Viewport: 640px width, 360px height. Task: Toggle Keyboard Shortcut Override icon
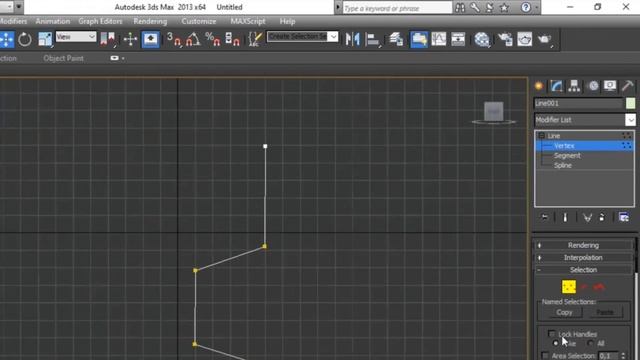point(151,40)
